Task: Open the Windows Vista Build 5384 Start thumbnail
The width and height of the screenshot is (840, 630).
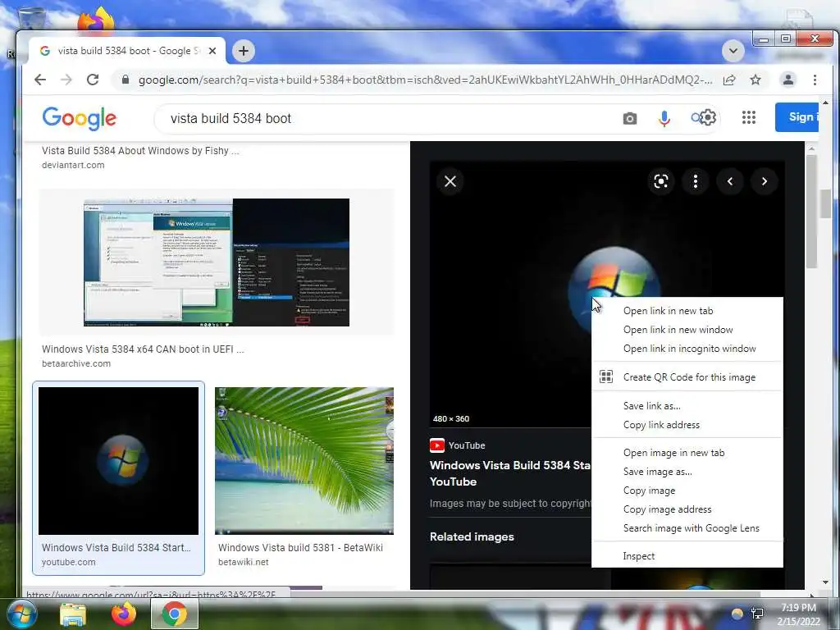Action: [118, 461]
